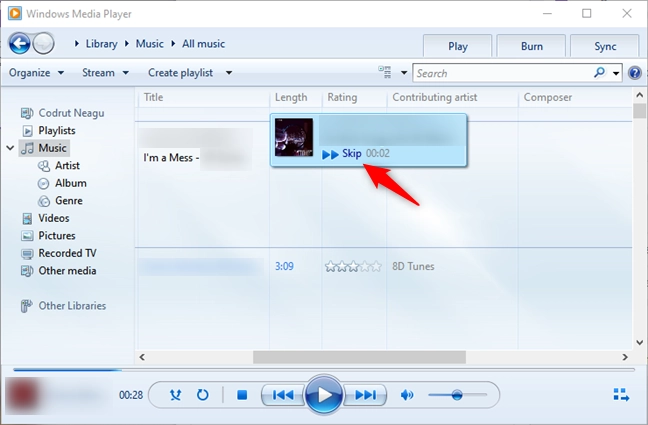Image resolution: width=648 pixels, height=425 pixels.
Task: Click the search magnifier icon
Action: pyautogui.click(x=599, y=73)
